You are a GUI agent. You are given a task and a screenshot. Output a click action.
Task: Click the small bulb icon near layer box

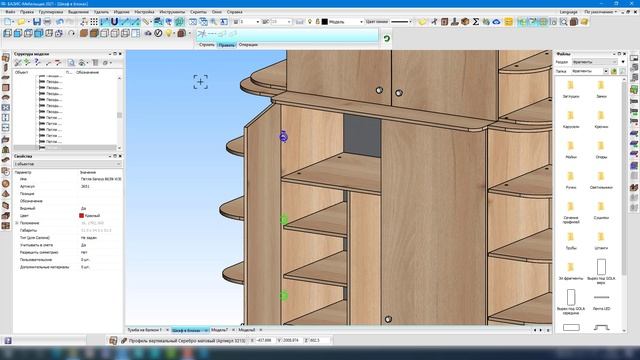(x=310, y=21)
